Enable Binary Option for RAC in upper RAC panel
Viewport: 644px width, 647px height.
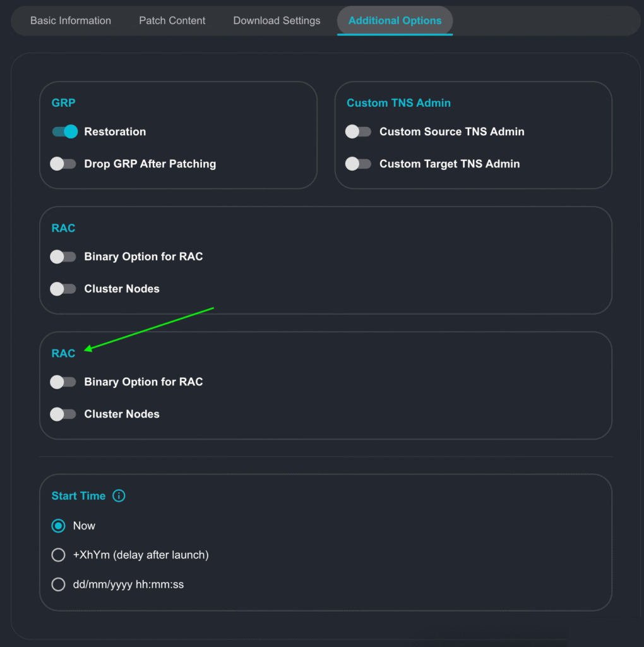coord(63,257)
